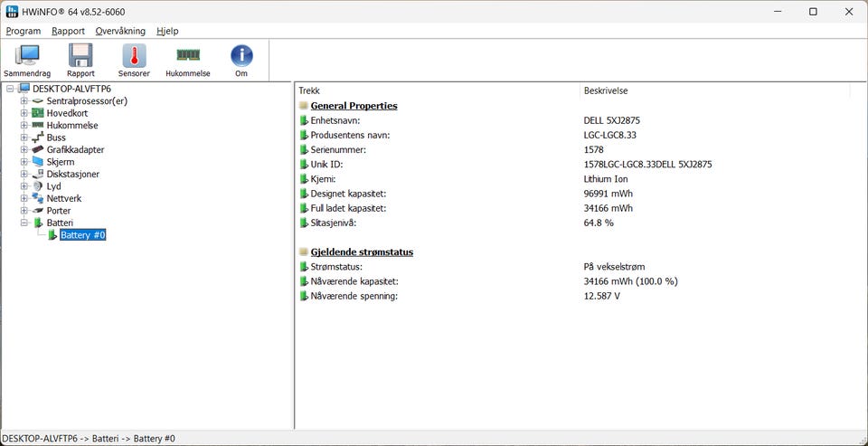Click the HWiNFO app icon in title bar
Screen dimensions: 868x446
pos(12,12)
